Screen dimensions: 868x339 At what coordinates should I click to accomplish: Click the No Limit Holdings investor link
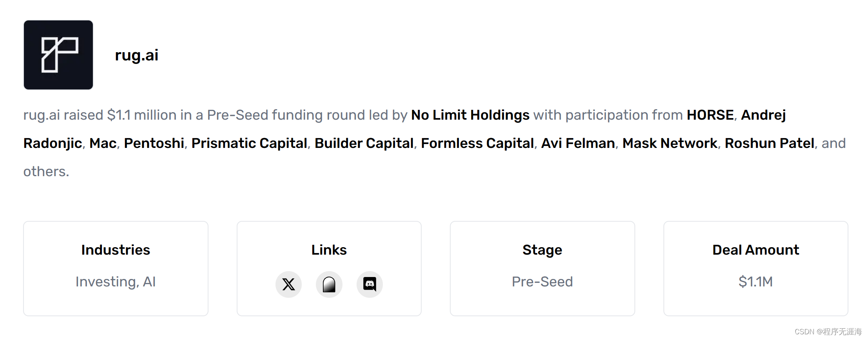pyautogui.click(x=470, y=115)
